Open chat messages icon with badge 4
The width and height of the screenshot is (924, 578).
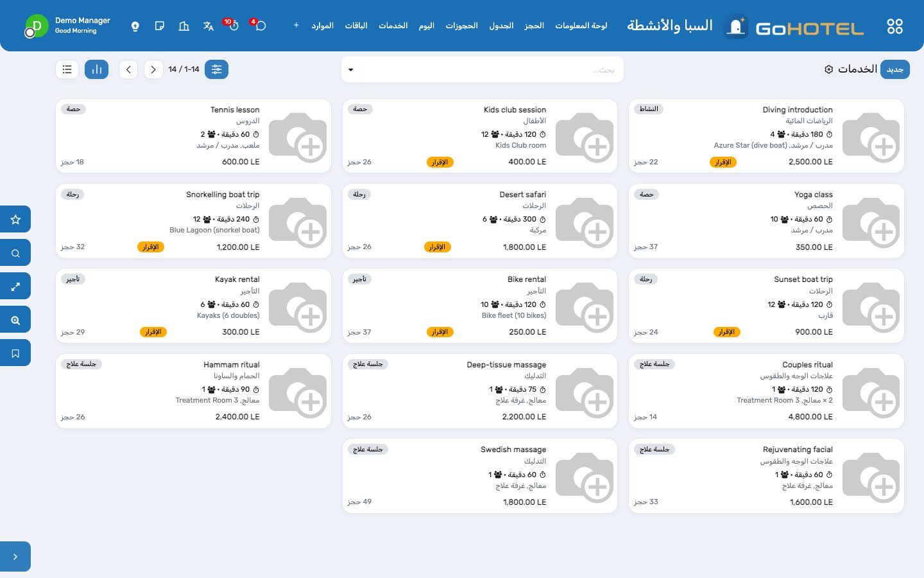261,26
